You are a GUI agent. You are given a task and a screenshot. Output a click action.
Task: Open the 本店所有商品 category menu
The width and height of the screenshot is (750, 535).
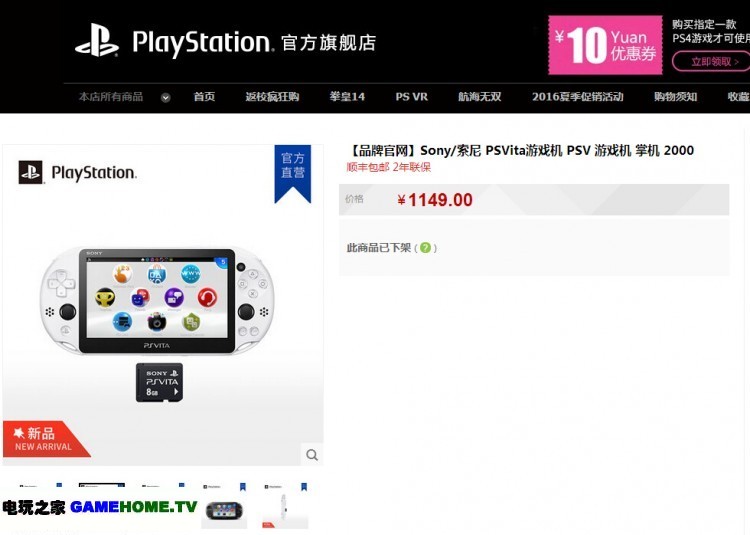pyautogui.click(x=111, y=97)
